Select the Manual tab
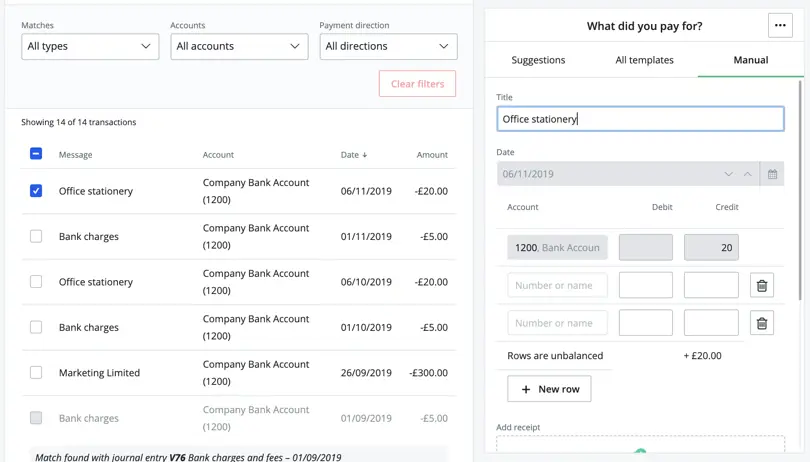810x462 pixels. [751, 60]
